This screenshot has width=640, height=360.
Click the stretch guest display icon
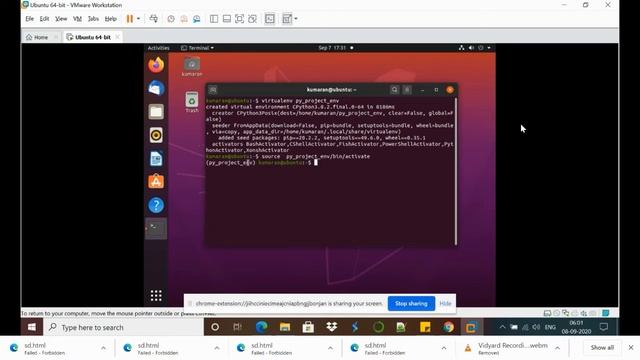tap(287, 19)
